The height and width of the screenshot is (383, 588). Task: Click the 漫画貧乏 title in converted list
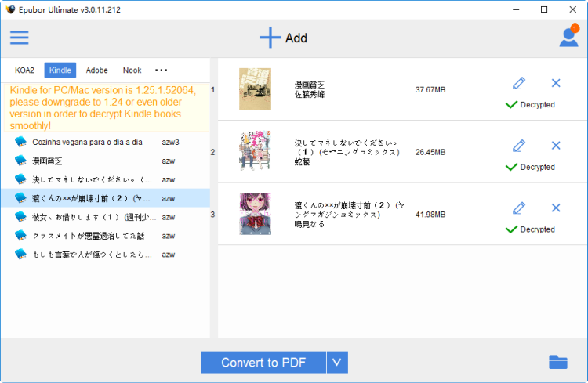coord(310,85)
